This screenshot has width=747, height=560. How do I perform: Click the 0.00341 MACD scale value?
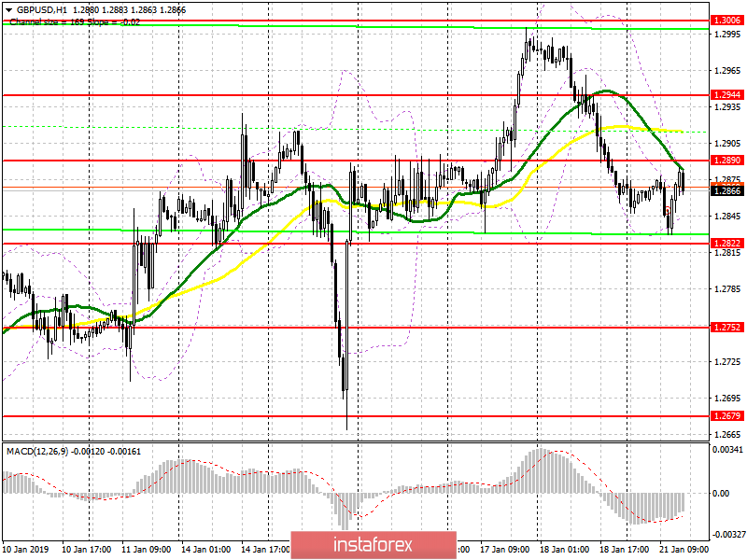click(x=727, y=449)
